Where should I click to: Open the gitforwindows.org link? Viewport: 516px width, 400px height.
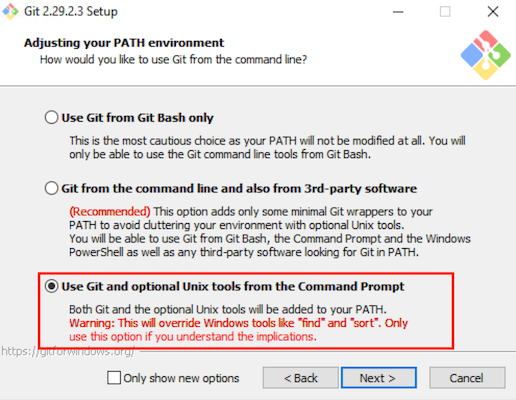[68, 351]
